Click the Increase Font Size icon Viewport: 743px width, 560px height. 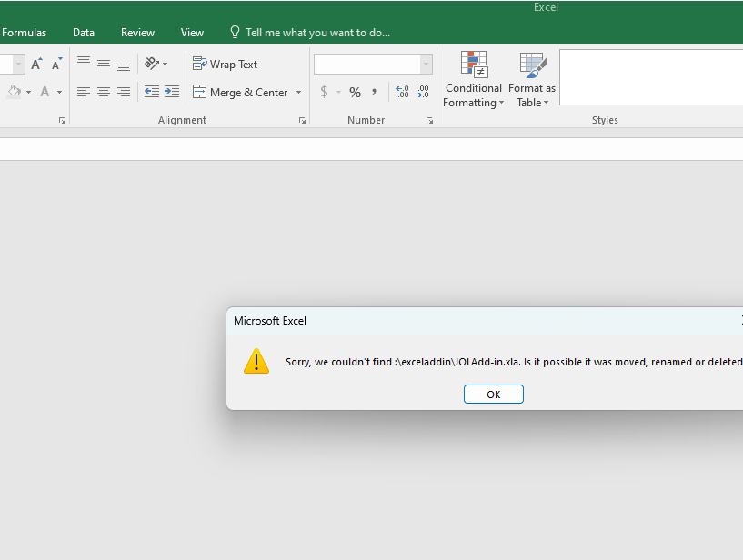[x=36, y=64]
